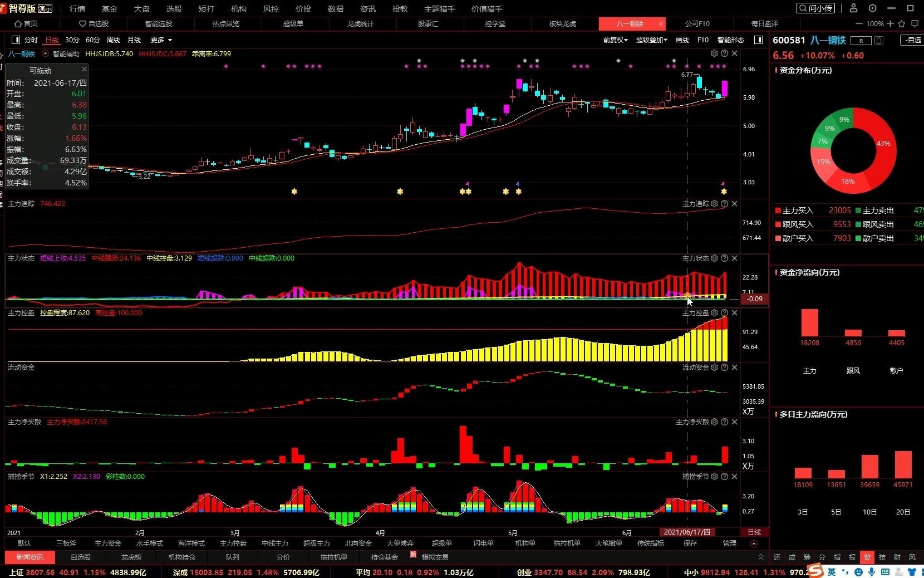Open 每日盘评 tab
Viewport: 924px width, 578px height.
[764, 24]
